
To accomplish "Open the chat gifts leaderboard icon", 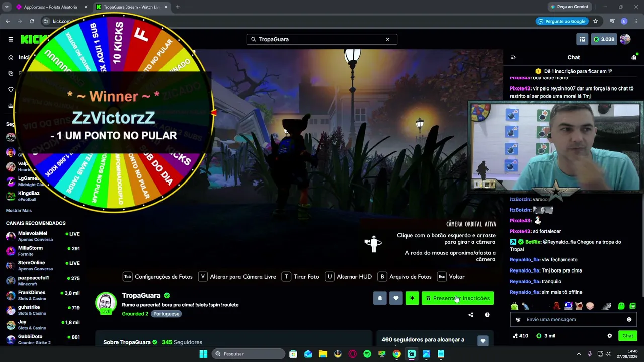I will click(x=634, y=57).
